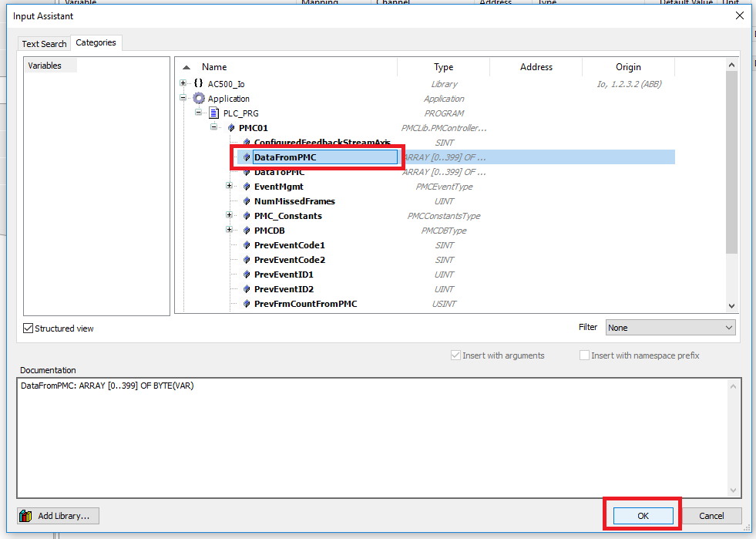Toggle the Structured view checkbox

point(29,328)
